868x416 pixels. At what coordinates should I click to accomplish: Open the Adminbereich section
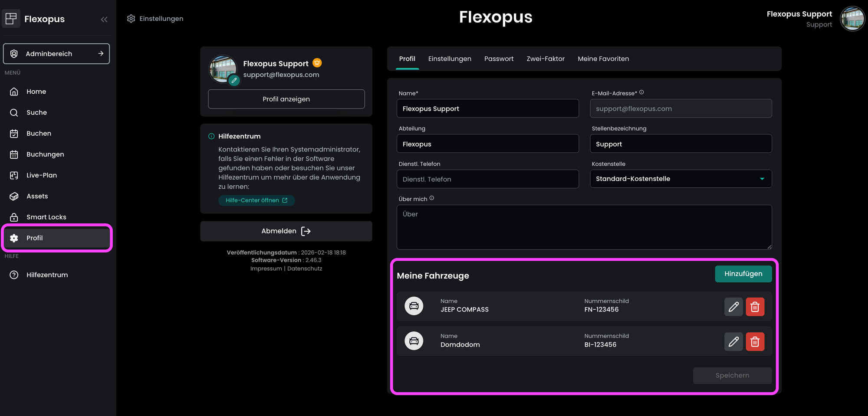point(56,54)
